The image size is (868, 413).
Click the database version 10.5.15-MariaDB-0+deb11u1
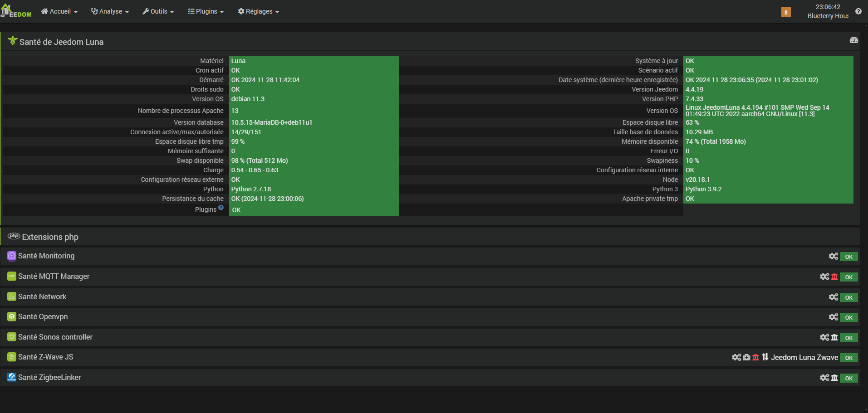272,122
